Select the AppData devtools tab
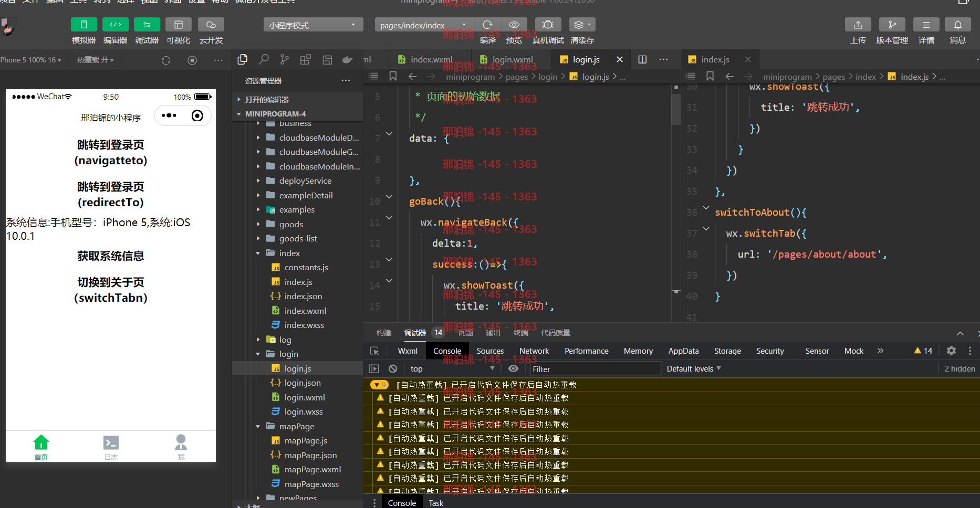Screen dimensions: 980x508 683,351
